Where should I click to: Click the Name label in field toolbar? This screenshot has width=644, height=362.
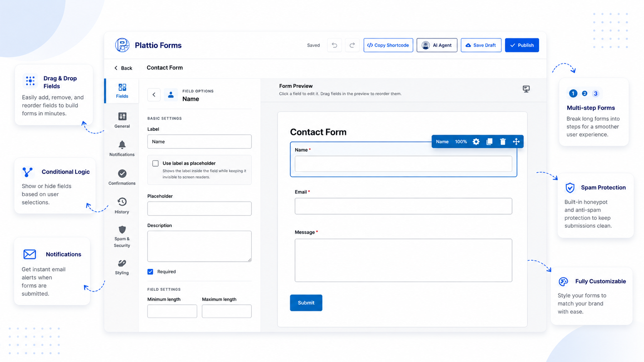click(x=442, y=142)
